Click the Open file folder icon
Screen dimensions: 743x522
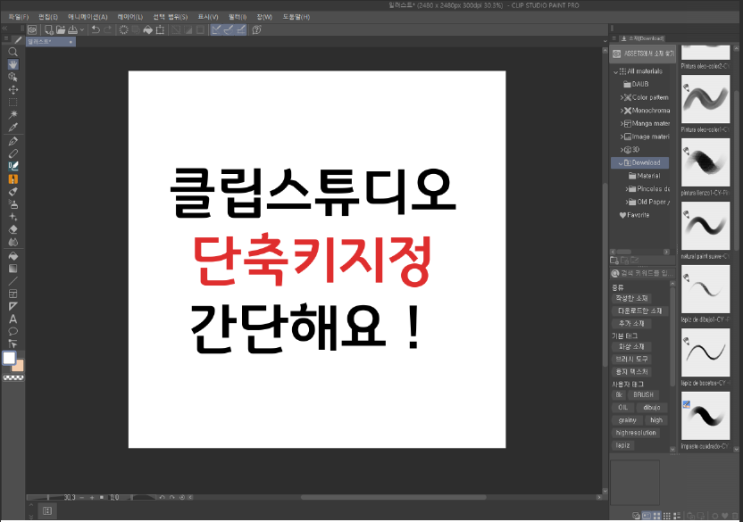point(60,30)
